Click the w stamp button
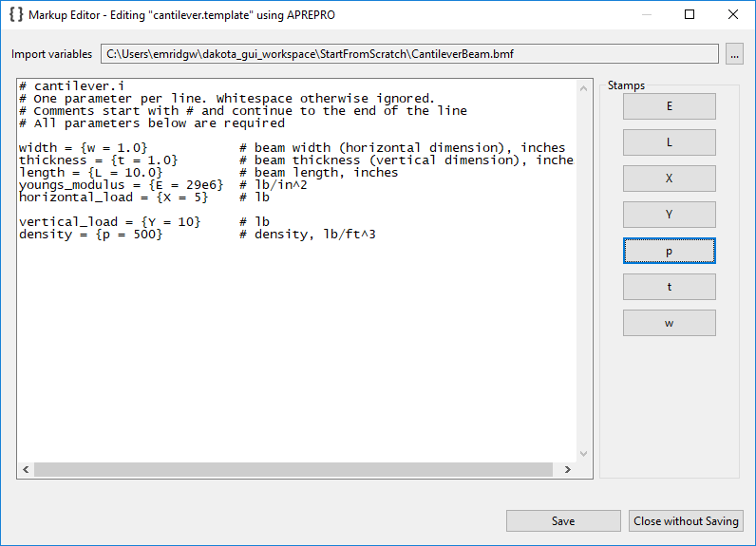This screenshot has height=546, width=756. (670, 323)
